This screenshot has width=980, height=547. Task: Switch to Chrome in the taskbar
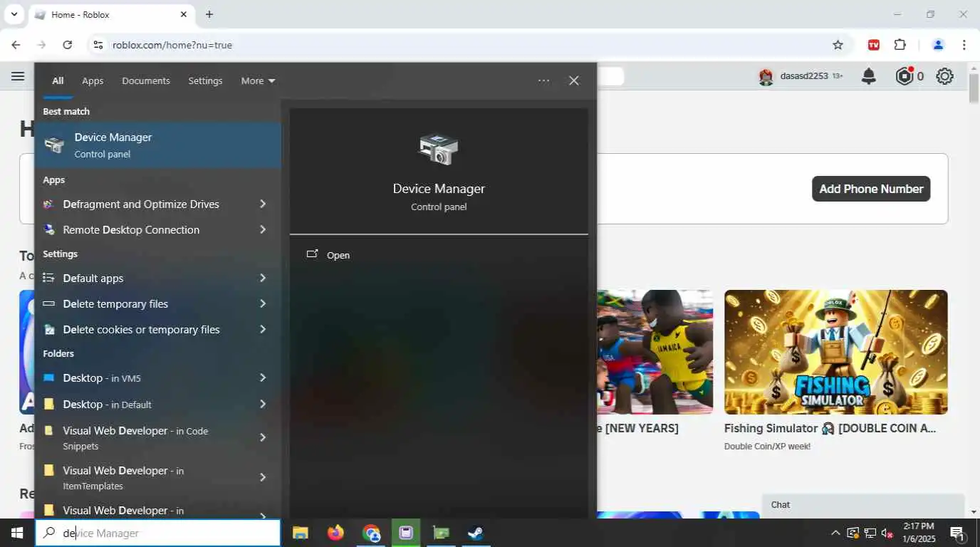pos(371,533)
